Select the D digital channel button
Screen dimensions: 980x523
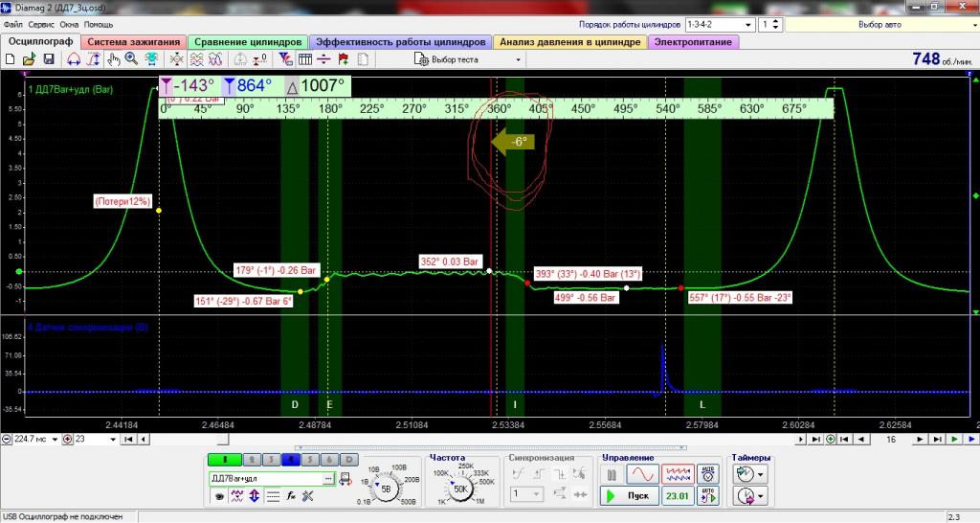(x=348, y=459)
